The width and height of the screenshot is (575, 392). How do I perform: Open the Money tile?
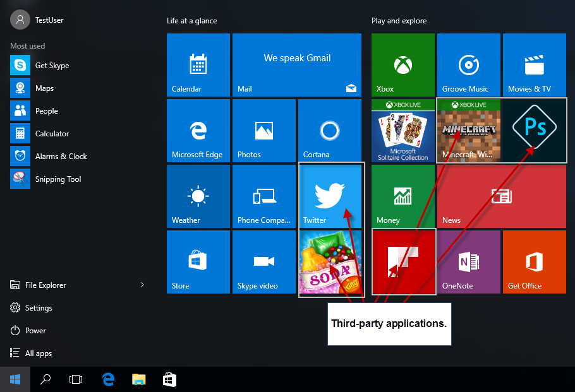402,196
